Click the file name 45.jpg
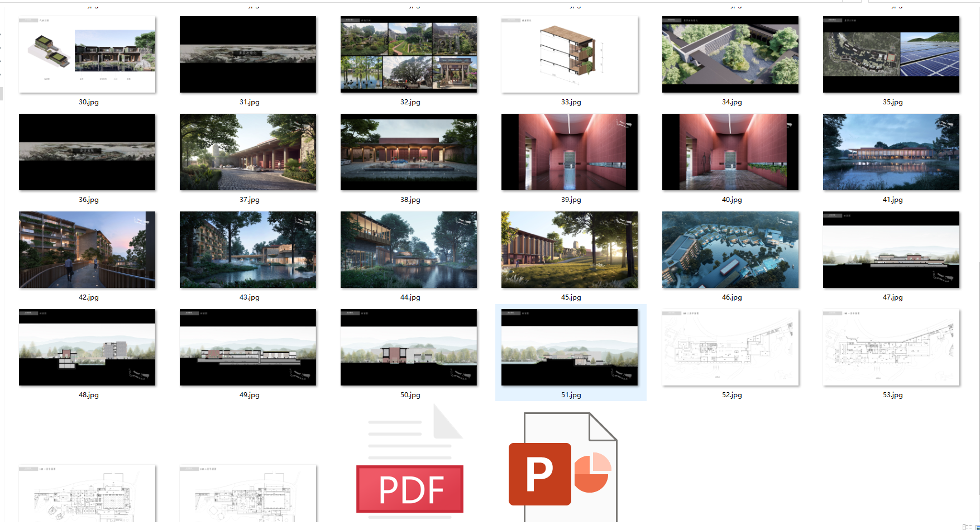The image size is (980, 530). point(571,297)
